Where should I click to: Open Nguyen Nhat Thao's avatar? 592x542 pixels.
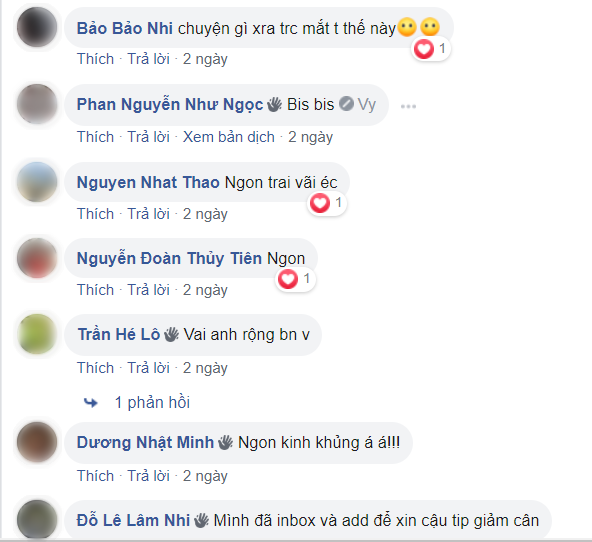[x=37, y=182]
